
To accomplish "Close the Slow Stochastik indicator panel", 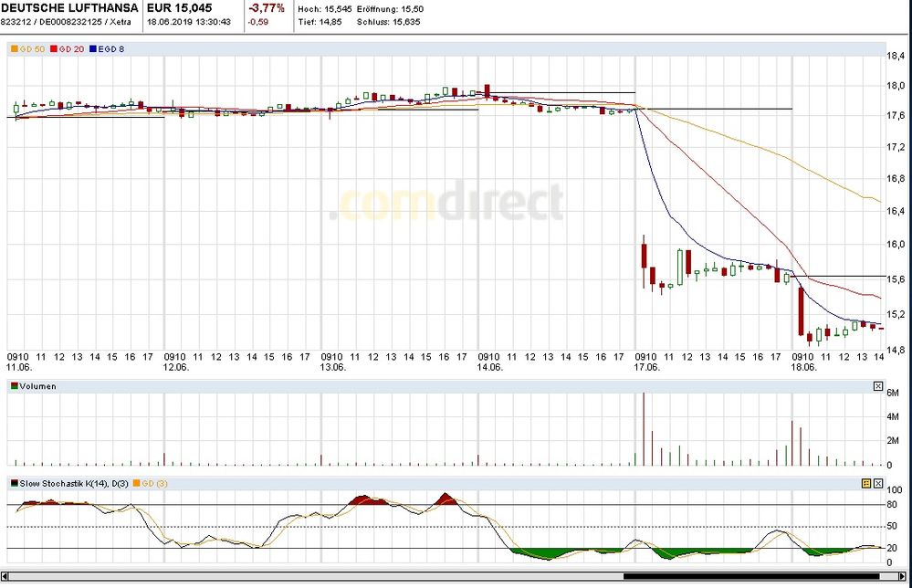I will (878, 483).
